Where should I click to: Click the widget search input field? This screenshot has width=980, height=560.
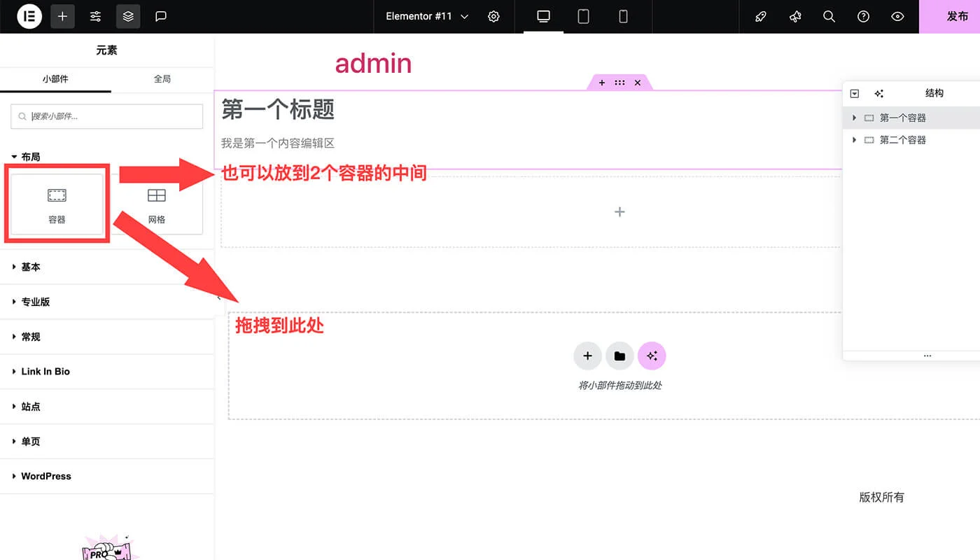point(106,116)
